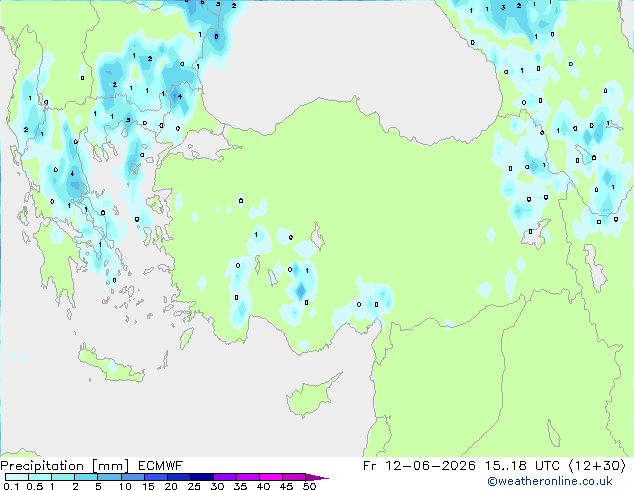Screen dimensions: 634x490
Task: Click the over-50 legend arrow tip
Action: pos(317,477)
